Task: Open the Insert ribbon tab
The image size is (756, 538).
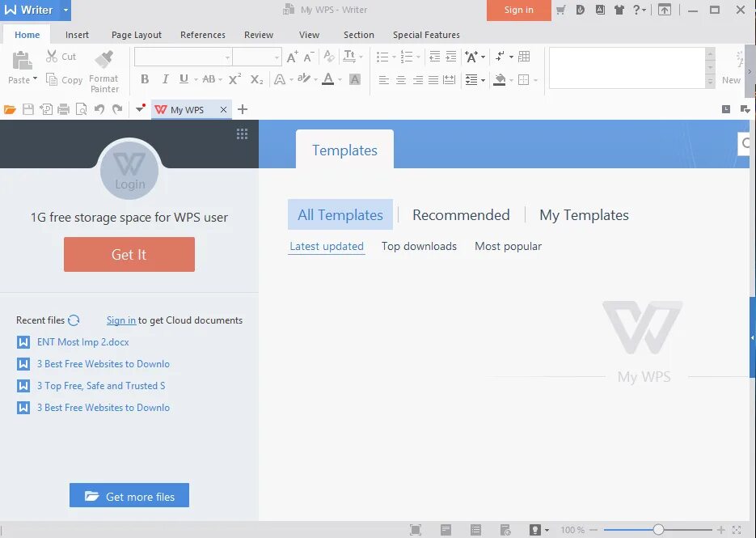Action: click(x=77, y=35)
